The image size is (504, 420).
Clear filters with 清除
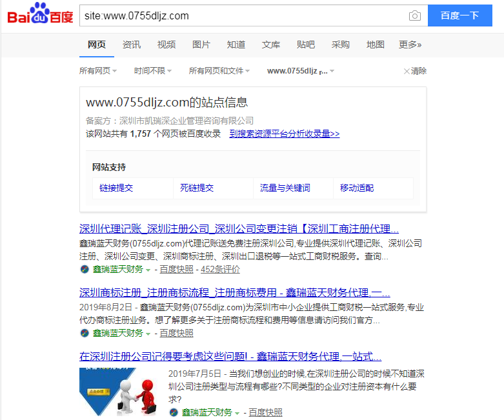pos(415,71)
